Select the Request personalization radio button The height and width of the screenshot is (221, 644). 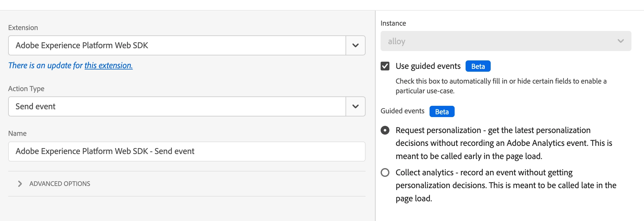385,130
